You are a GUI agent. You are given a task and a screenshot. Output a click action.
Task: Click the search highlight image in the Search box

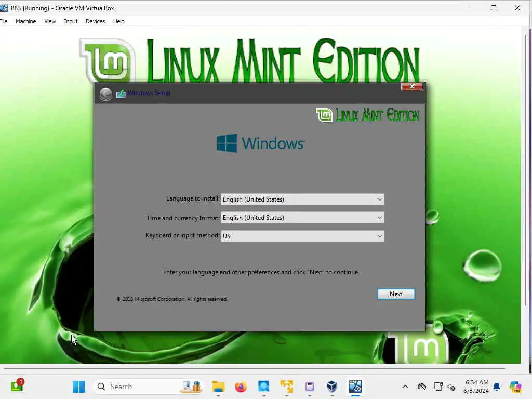click(191, 387)
